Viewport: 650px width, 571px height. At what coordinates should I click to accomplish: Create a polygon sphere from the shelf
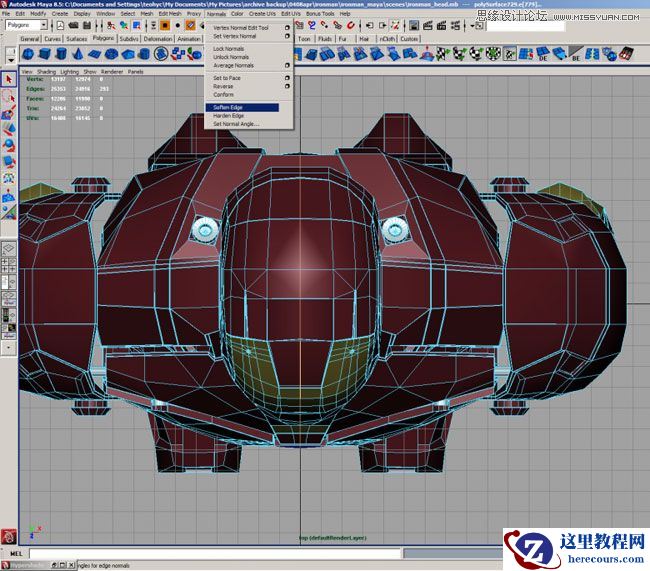coord(29,54)
